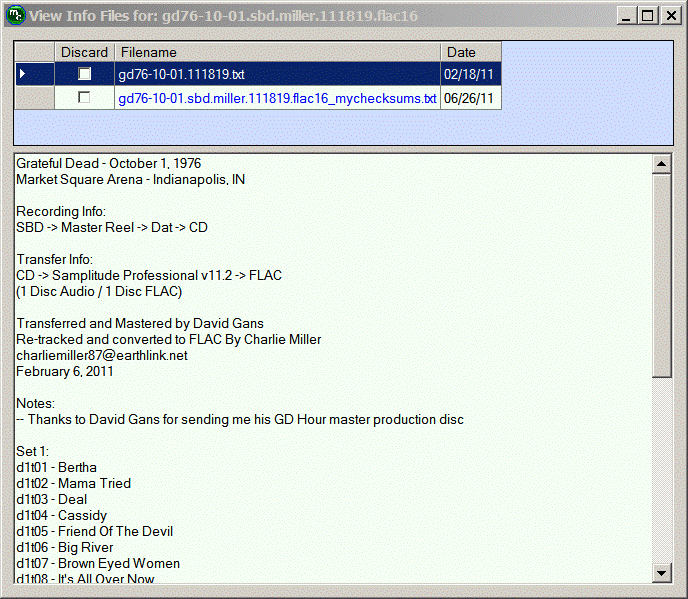The height and width of the screenshot is (599, 688).
Task: Click track 'd1t02 - Mama Tried'
Action: coord(73,484)
